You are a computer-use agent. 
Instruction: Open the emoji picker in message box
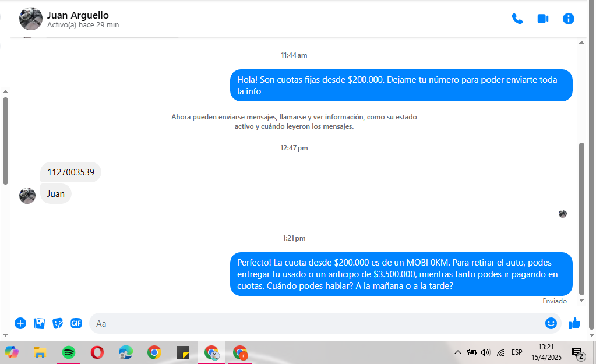coord(551,323)
